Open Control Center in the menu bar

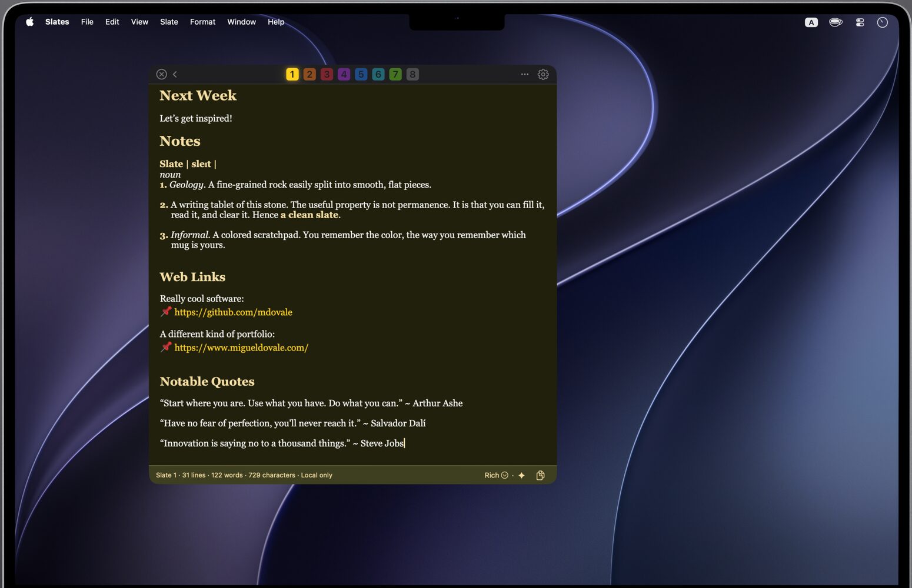(860, 22)
